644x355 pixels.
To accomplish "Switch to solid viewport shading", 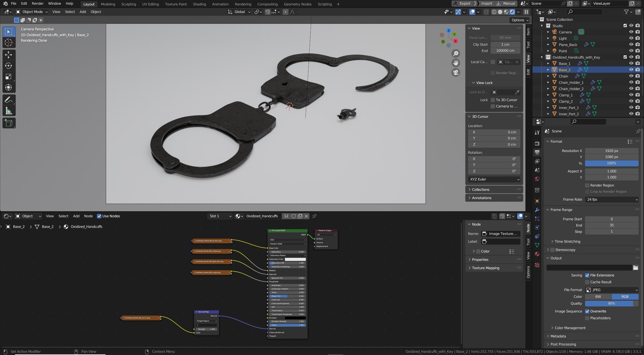I will coord(500,12).
